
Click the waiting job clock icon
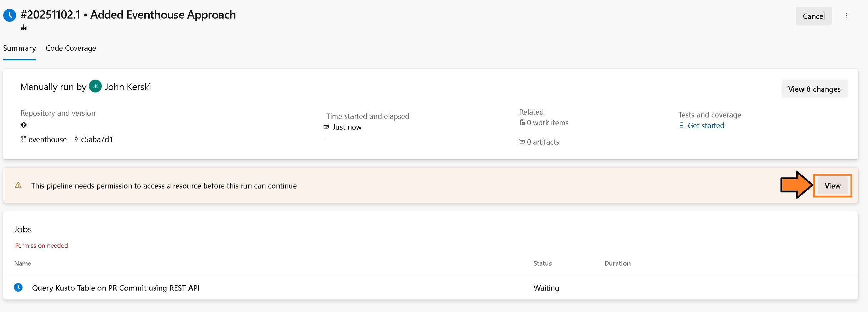click(18, 287)
